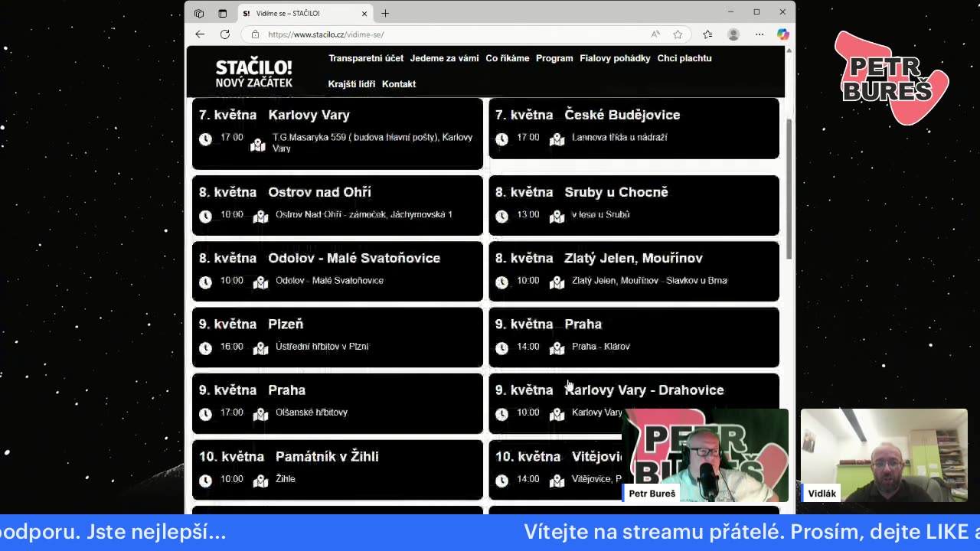Open Co říkáme menu item

pos(507,58)
